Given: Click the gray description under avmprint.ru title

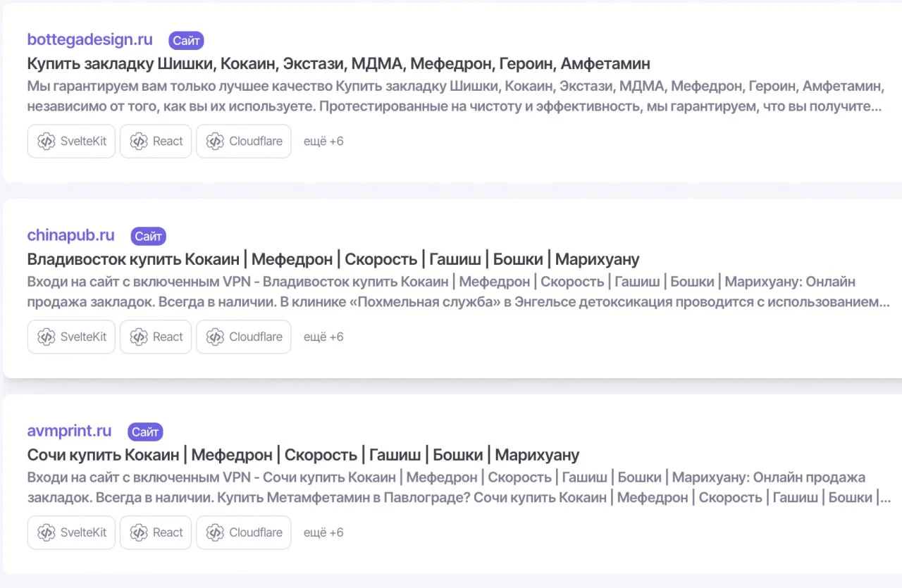Looking at the screenshot, I should pos(451,487).
